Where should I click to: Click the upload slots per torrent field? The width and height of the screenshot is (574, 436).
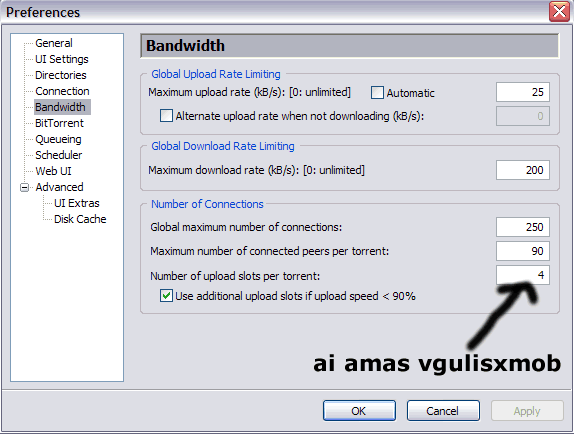point(523,275)
